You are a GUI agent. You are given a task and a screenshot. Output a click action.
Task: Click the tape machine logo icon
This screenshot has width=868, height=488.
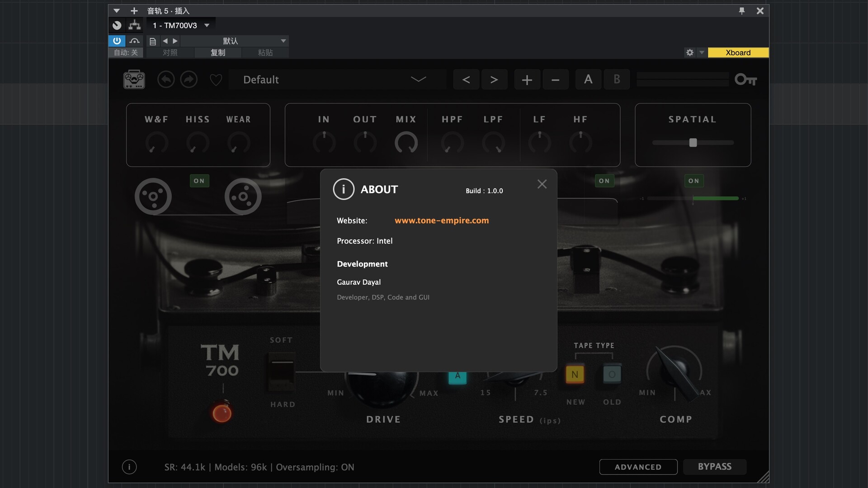point(134,79)
